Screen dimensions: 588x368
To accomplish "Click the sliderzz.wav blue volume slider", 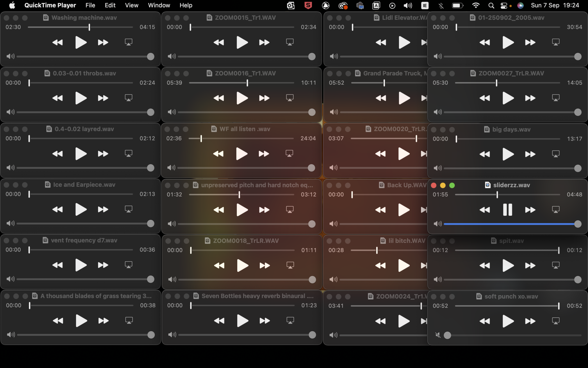I will 509,224.
